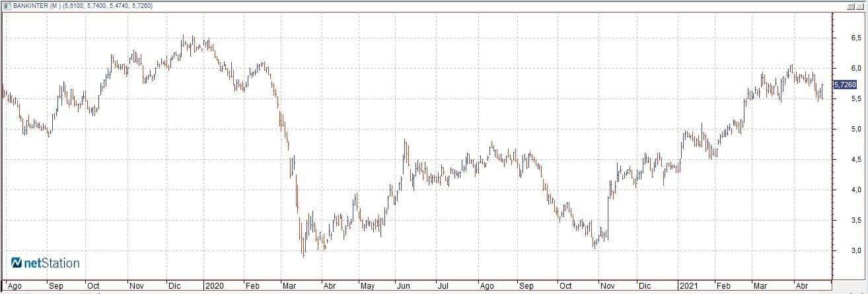Click the Jul label on time axis
This screenshot has width=868, height=294.
[x=444, y=287]
